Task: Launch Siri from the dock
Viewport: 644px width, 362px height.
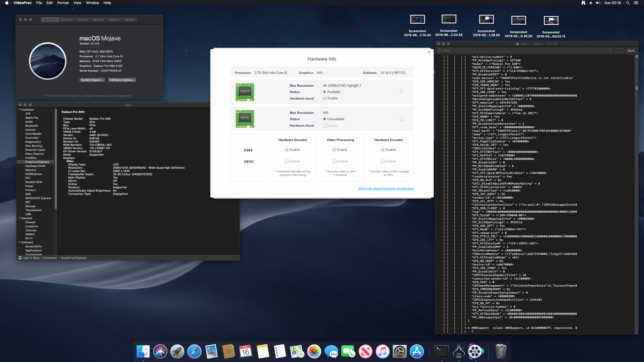Action: click(x=160, y=351)
